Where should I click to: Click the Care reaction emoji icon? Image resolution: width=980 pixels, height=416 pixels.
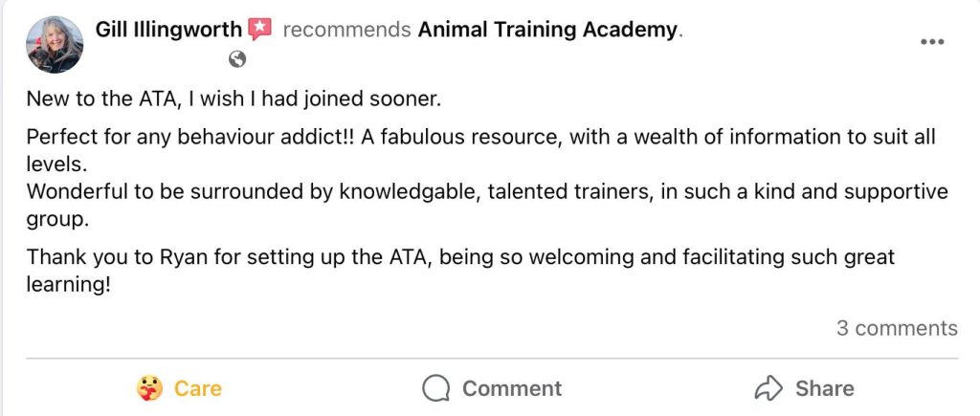[x=149, y=388]
